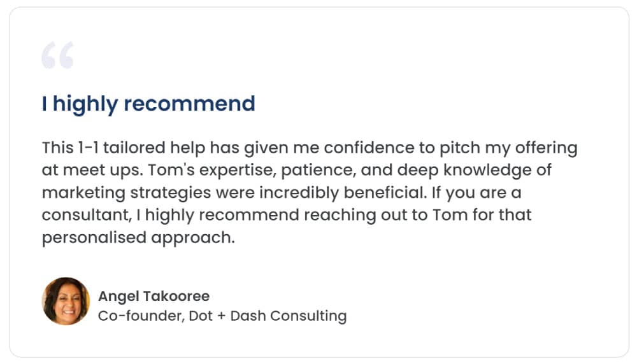Click Angel Takooree's round profile photo
This screenshot has width=637, height=364.
coord(66,301)
